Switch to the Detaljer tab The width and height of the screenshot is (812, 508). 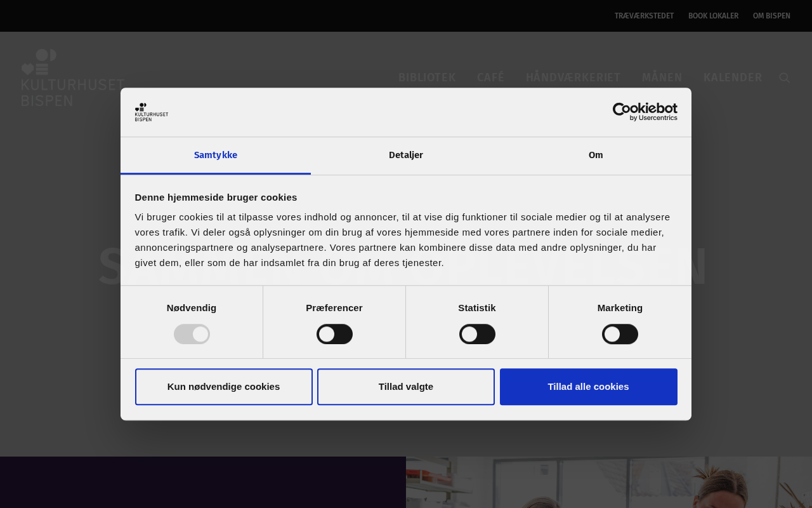click(x=406, y=155)
